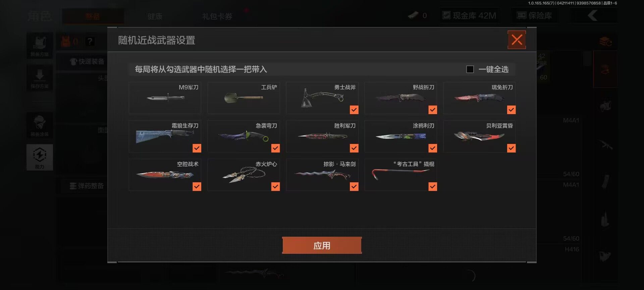Image resolution: width=644 pixels, height=290 pixels.
Task: Uncheck the 瑞兔折刀 checkbox
Action: pos(511,110)
